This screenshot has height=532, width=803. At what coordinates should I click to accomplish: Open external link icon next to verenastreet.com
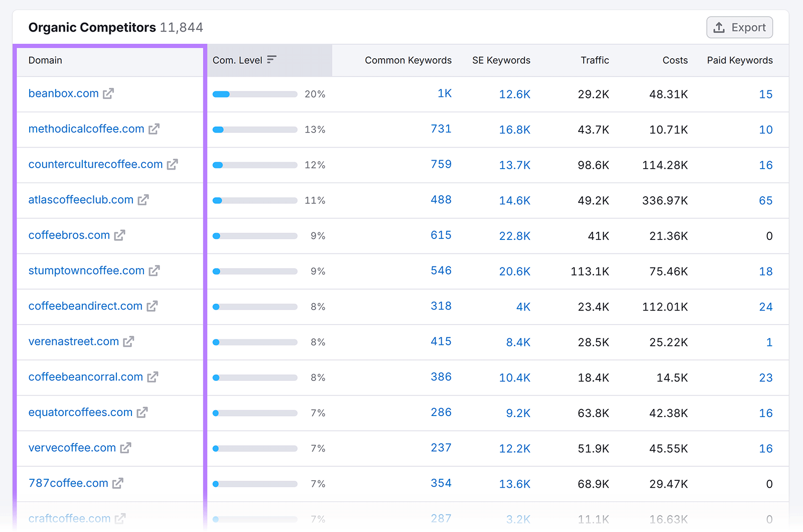pos(128,342)
